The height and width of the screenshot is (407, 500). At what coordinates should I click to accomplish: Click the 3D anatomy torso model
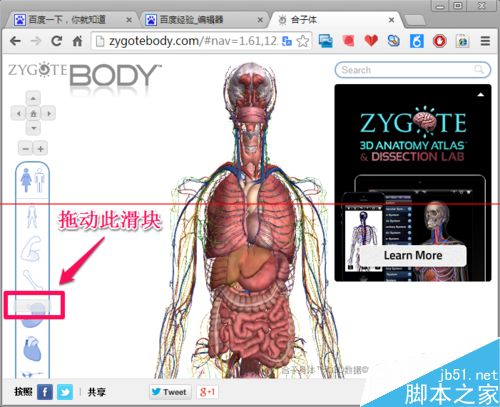click(x=252, y=220)
